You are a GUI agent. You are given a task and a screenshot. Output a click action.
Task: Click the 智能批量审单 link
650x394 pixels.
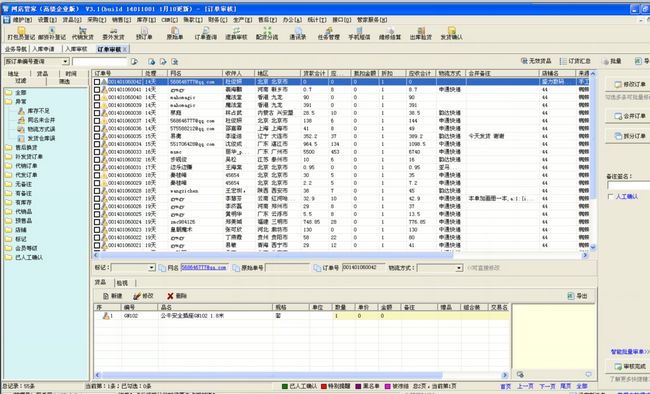point(630,352)
